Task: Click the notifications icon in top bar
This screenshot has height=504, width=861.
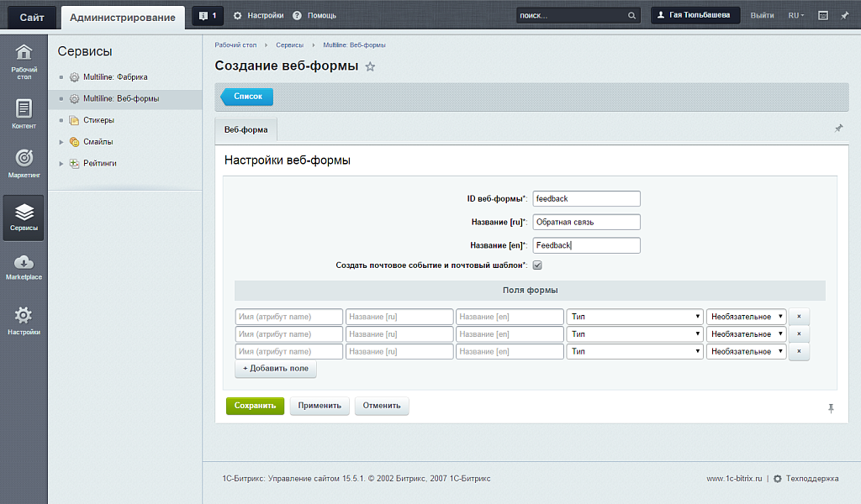Action: pos(207,15)
